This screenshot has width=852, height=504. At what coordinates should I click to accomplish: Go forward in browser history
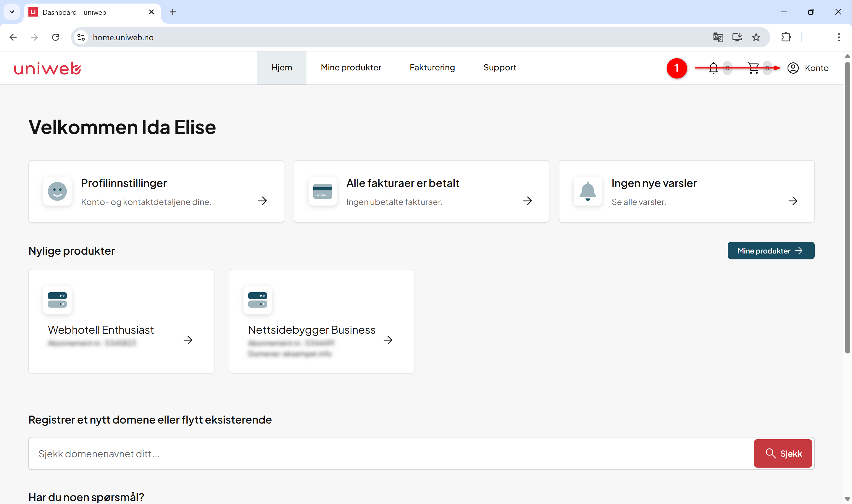click(x=34, y=37)
